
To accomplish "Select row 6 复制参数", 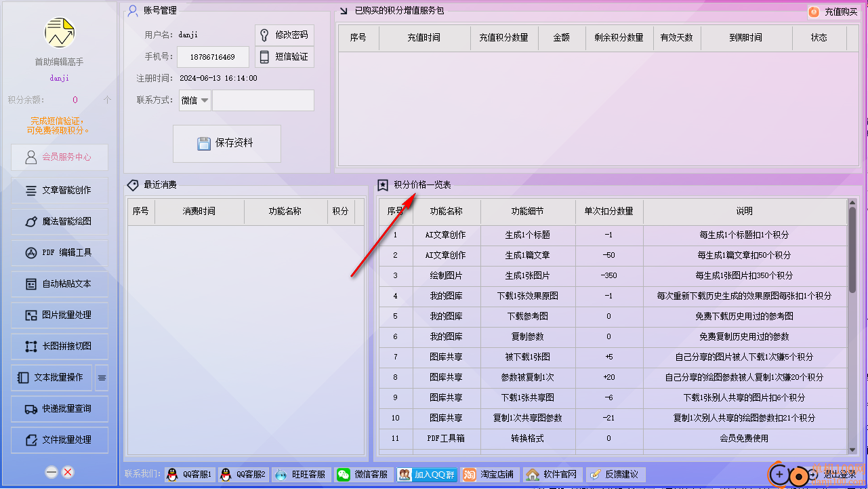I will pyautogui.click(x=613, y=337).
